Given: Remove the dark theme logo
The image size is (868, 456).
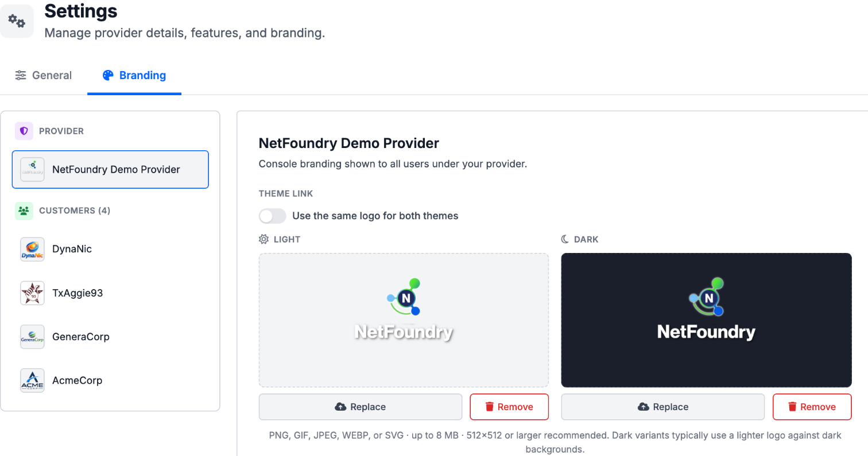Looking at the screenshot, I should [x=812, y=407].
